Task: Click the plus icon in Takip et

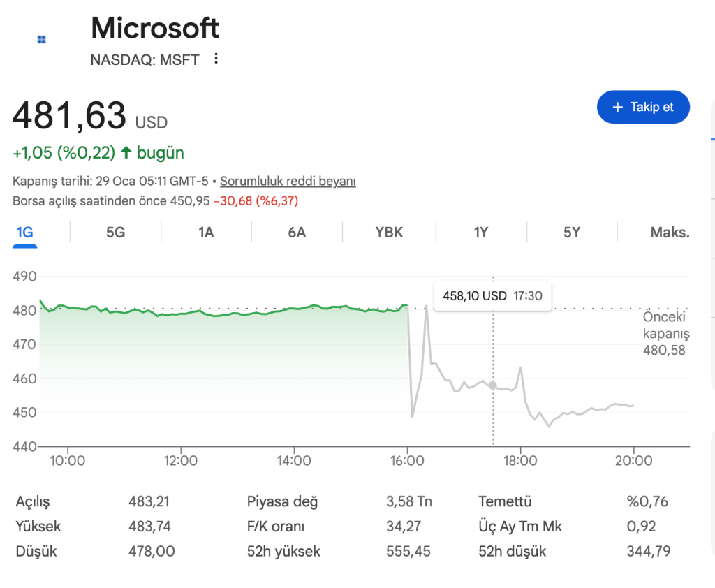Action: tap(617, 107)
